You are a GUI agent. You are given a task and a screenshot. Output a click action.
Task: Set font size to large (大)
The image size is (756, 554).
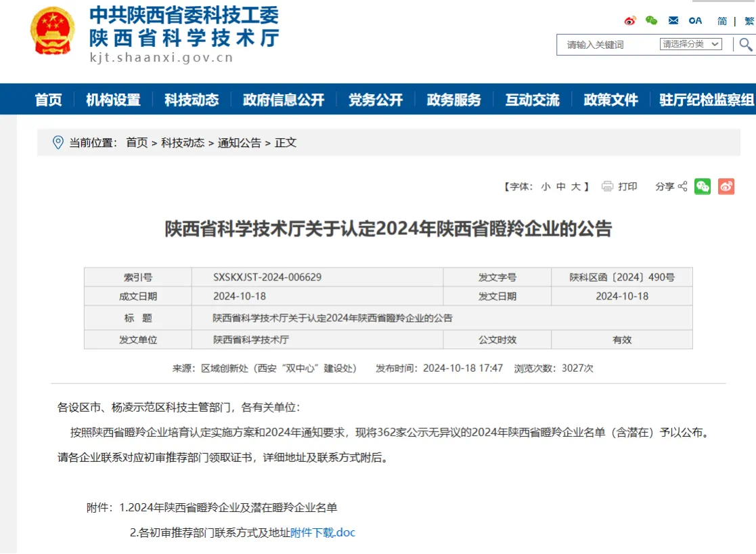[x=575, y=187]
